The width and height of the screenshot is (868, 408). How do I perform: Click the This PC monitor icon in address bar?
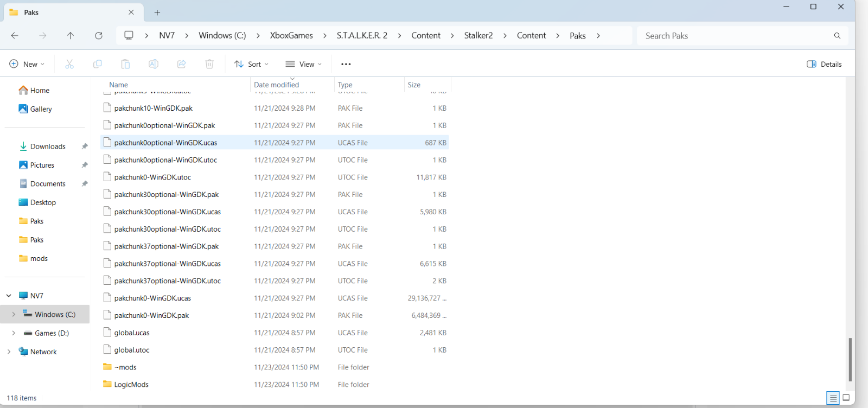coord(129,35)
